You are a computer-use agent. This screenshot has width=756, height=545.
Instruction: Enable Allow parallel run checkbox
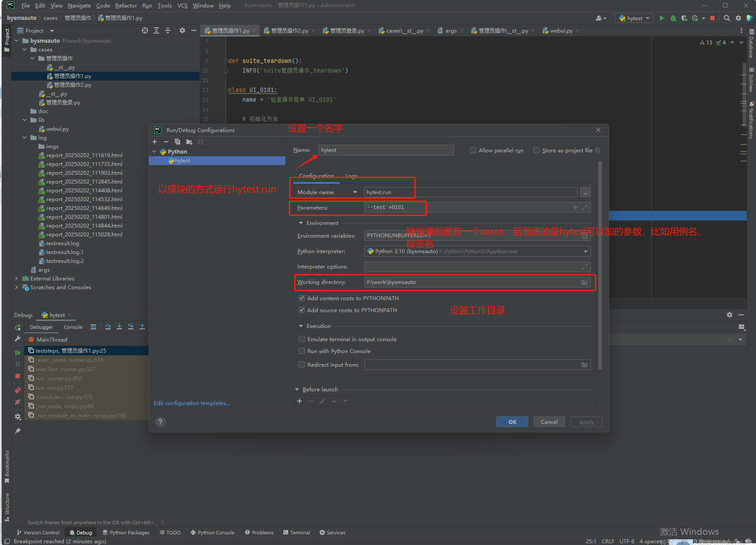[473, 150]
